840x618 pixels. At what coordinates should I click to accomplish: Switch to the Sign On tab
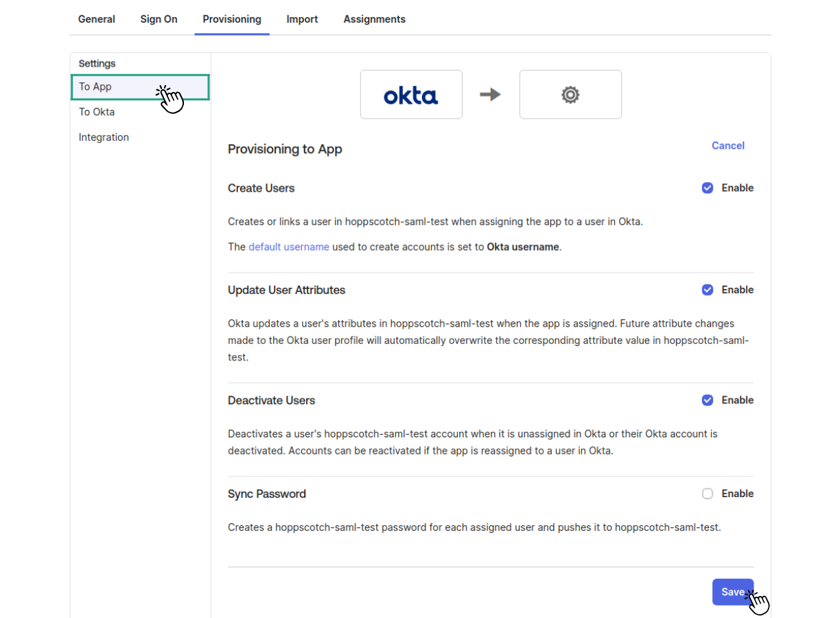(159, 19)
